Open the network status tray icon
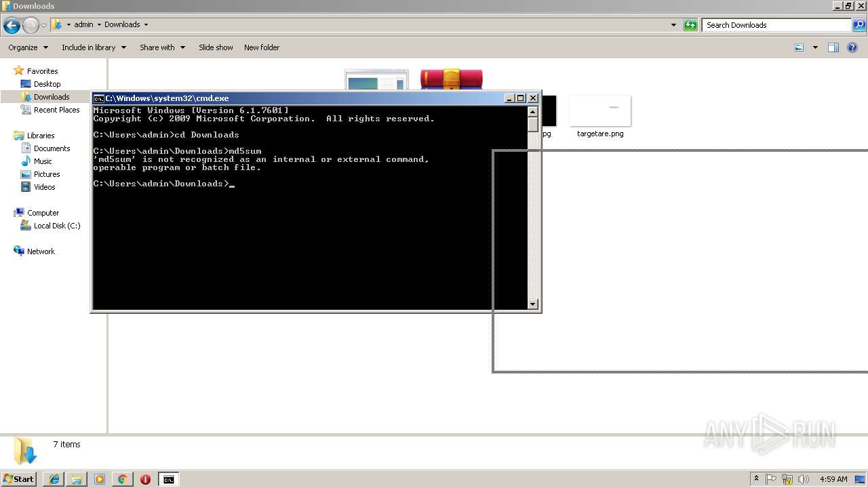 click(x=787, y=479)
